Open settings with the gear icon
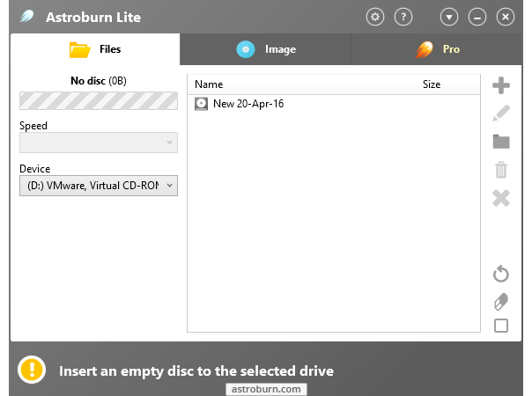The height and width of the screenshot is (396, 532). [x=375, y=17]
